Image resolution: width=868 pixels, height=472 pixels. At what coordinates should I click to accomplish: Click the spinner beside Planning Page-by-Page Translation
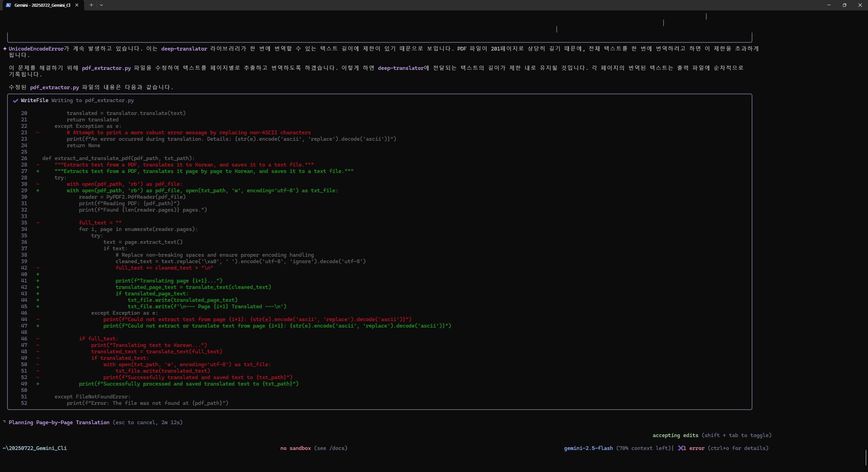point(4,422)
